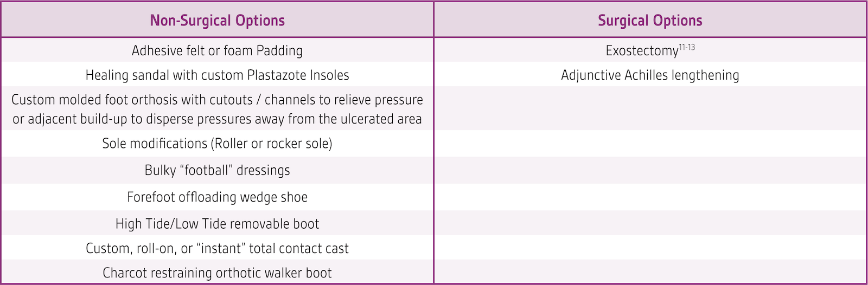The width and height of the screenshot is (868, 285).
Task: Select the Adjunctive Achilles lengthening entry
Action: 650,75
